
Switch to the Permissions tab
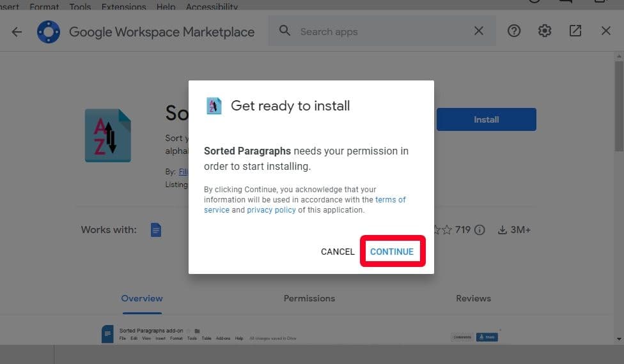click(x=309, y=298)
